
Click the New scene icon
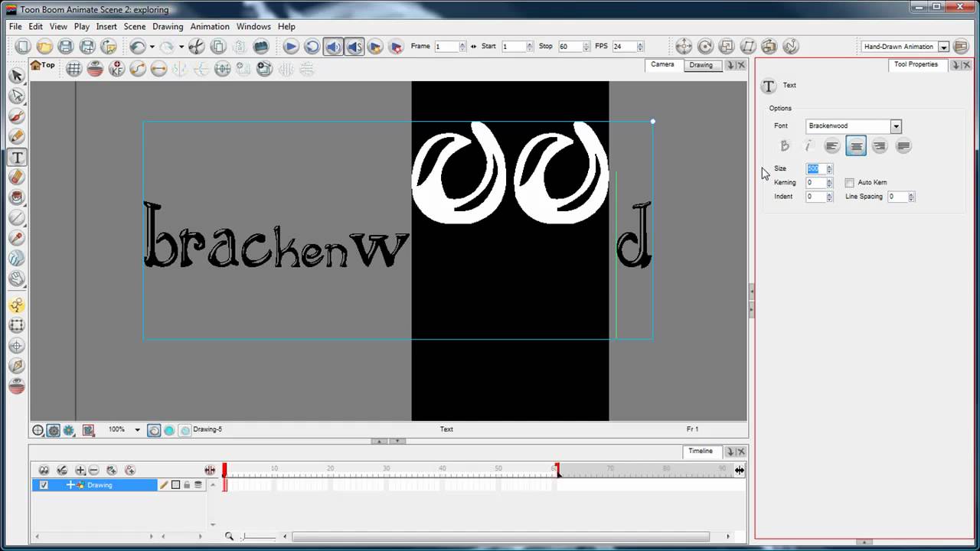[23, 47]
